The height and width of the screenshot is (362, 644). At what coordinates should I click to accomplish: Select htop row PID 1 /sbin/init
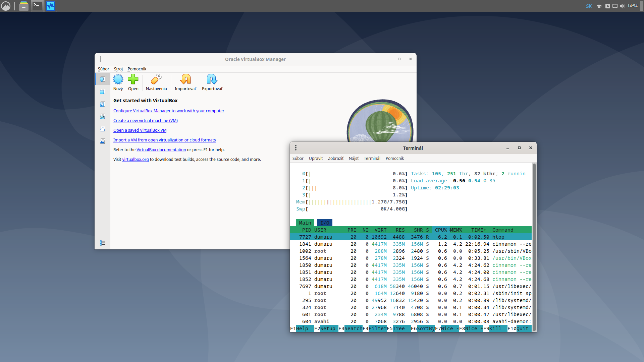point(411,293)
